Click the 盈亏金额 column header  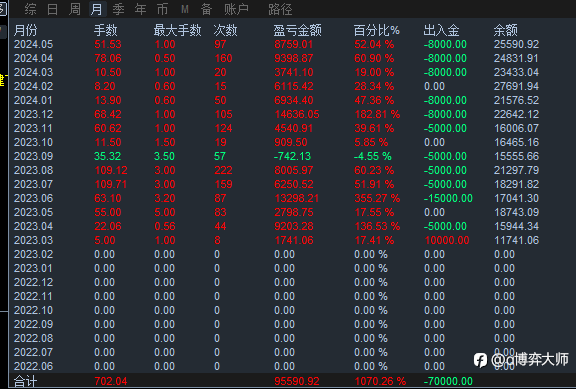(x=298, y=30)
